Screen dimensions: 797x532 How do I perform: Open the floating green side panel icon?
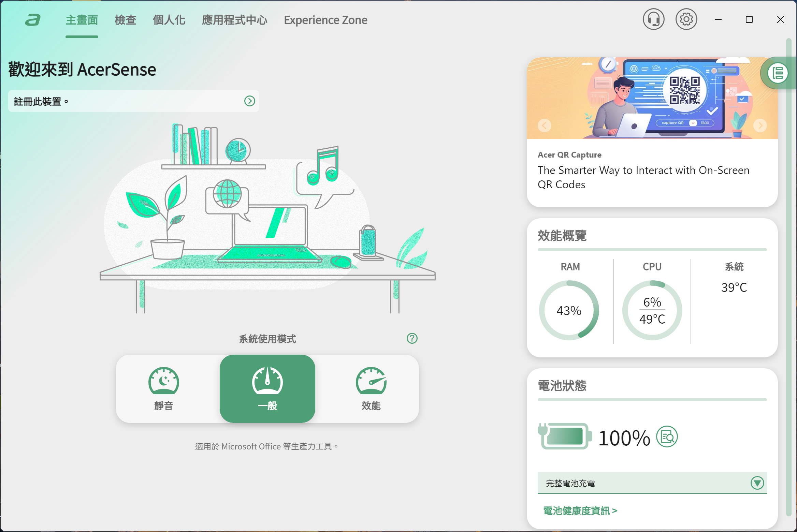point(778,73)
